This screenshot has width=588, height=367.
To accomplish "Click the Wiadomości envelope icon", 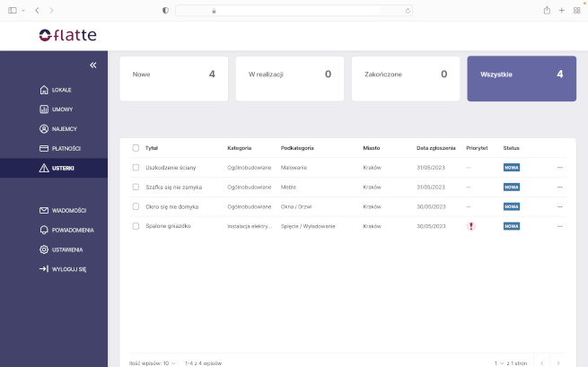I will pyautogui.click(x=44, y=210).
